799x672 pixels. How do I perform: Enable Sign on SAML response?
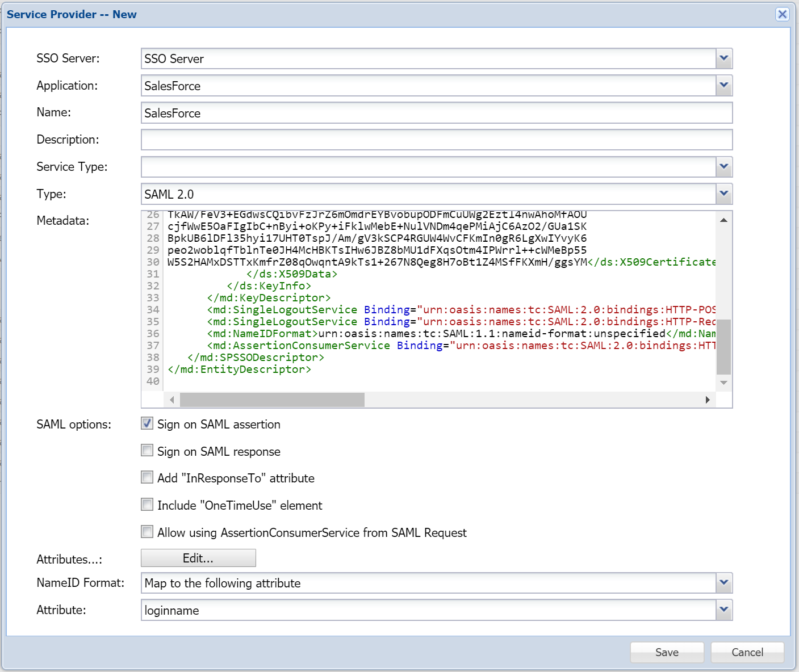[147, 451]
